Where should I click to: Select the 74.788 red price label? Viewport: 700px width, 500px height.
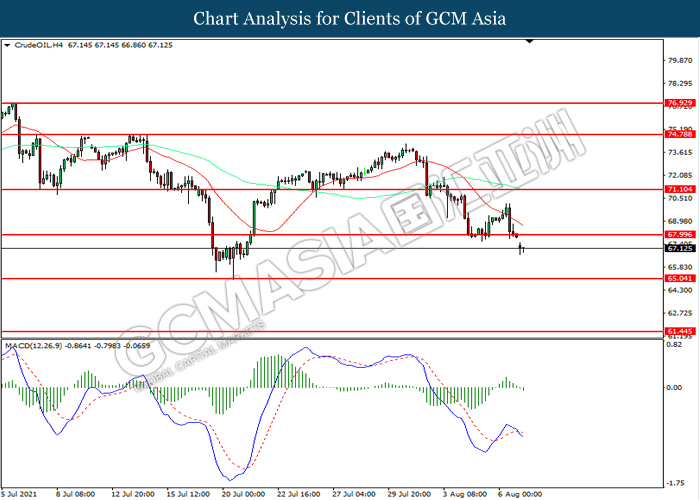(x=679, y=134)
